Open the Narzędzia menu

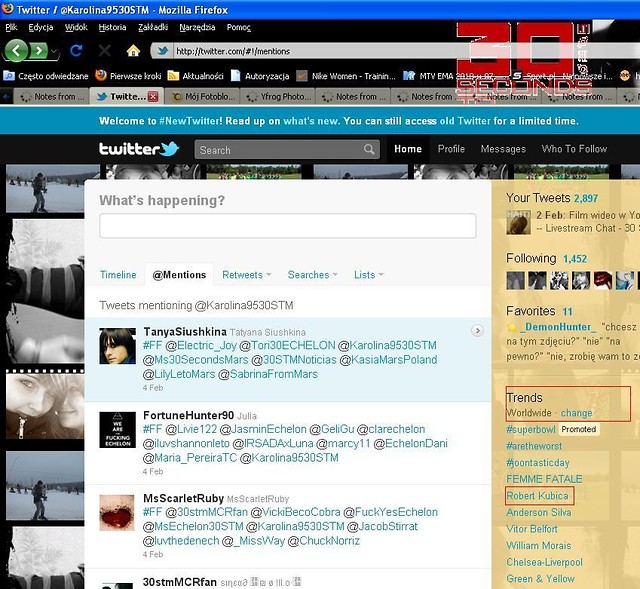(x=197, y=27)
